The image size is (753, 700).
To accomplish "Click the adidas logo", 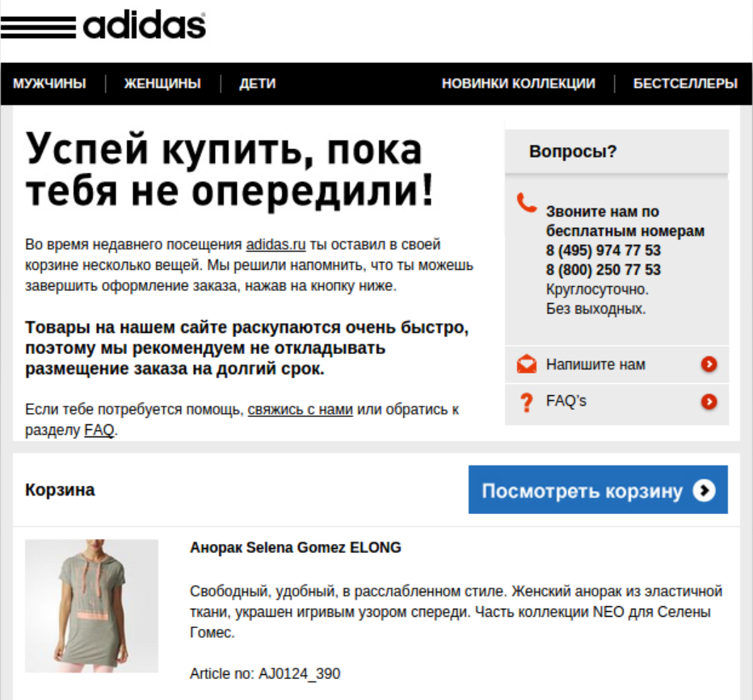I will (x=103, y=26).
